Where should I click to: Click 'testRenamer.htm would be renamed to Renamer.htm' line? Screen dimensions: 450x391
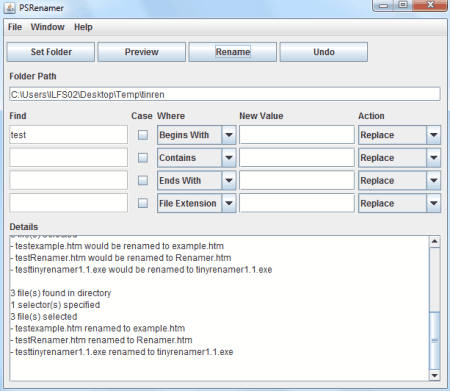121,258
